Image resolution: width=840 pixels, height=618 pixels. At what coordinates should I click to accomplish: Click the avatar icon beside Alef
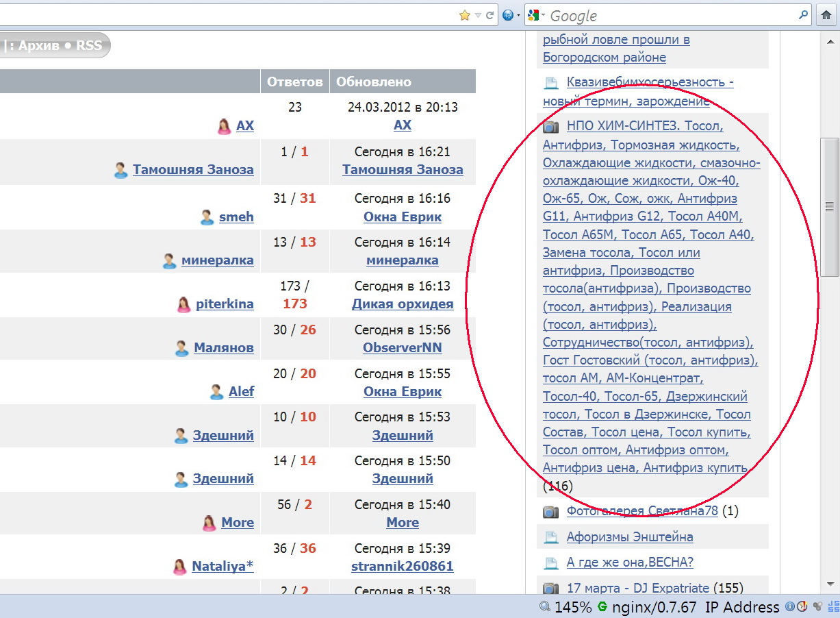click(216, 392)
